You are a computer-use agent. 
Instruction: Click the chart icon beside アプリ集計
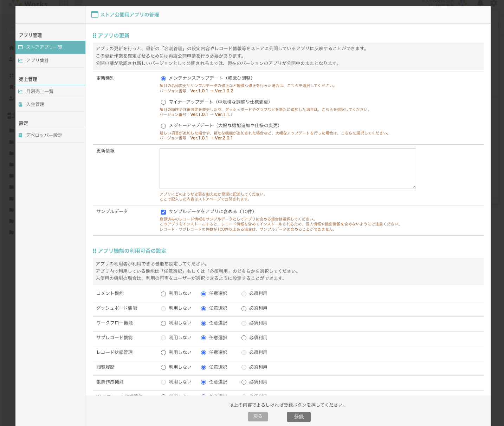pos(21,60)
